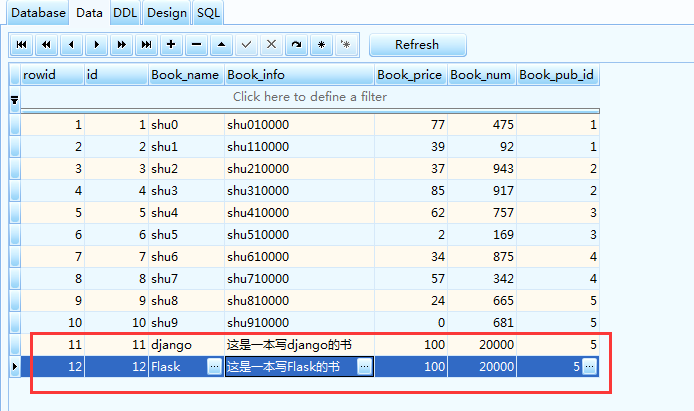The width and height of the screenshot is (694, 411).
Task: Open the Design tab
Action: (x=167, y=13)
